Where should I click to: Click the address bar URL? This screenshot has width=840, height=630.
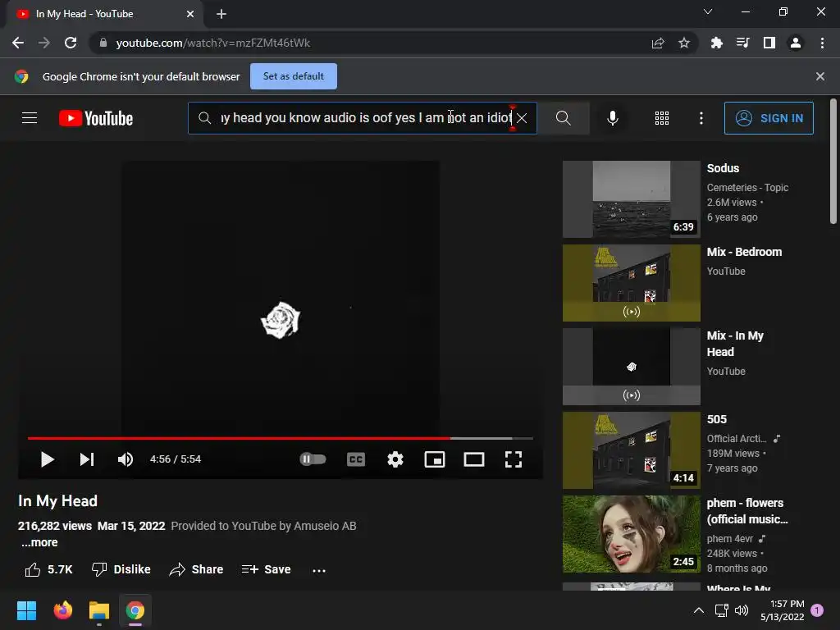[x=213, y=43]
